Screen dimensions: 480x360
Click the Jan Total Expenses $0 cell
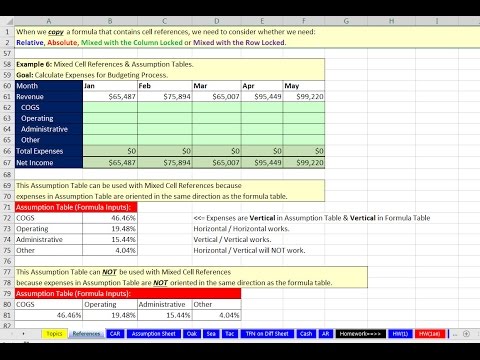[110, 151]
